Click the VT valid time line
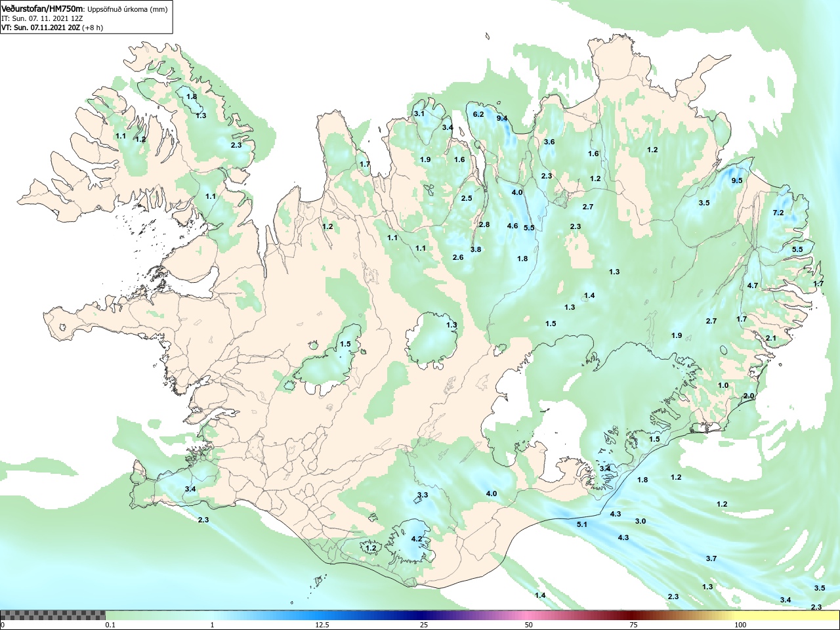The image size is (840, 630). (52, 28)
